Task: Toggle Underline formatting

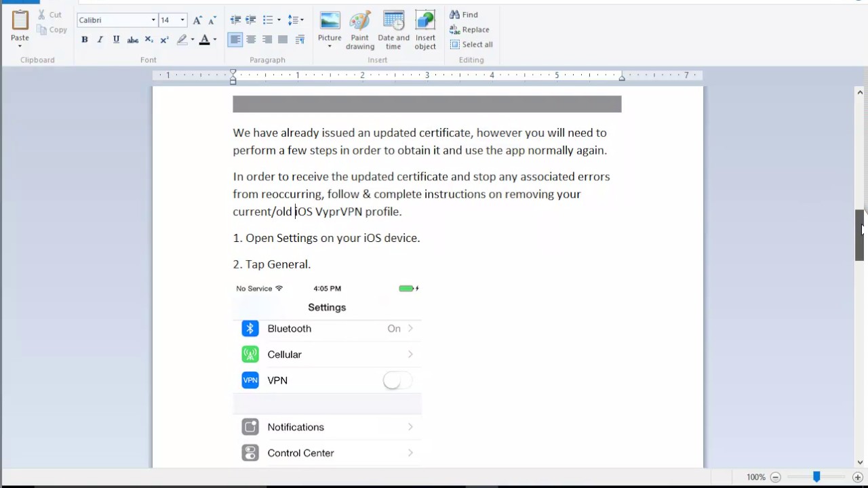Action: [116, 40]
